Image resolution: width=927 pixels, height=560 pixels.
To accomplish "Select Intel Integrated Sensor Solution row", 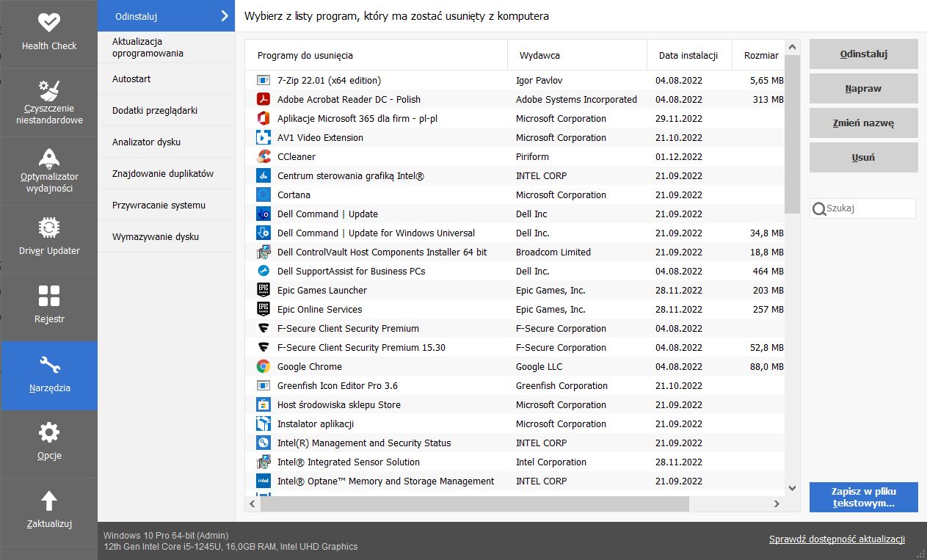I will tap(515, 462).
